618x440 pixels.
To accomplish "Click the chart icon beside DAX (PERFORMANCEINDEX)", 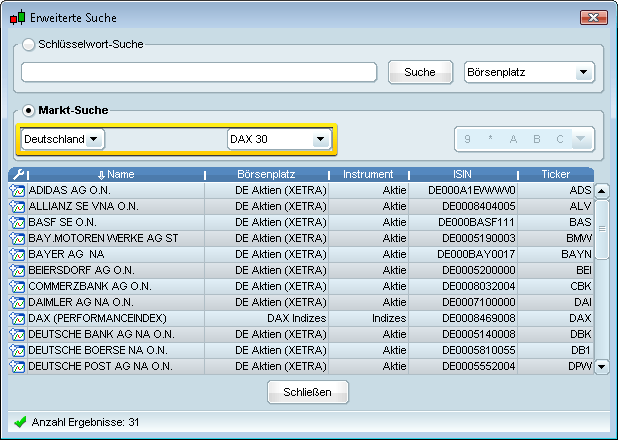I will 17,318.
